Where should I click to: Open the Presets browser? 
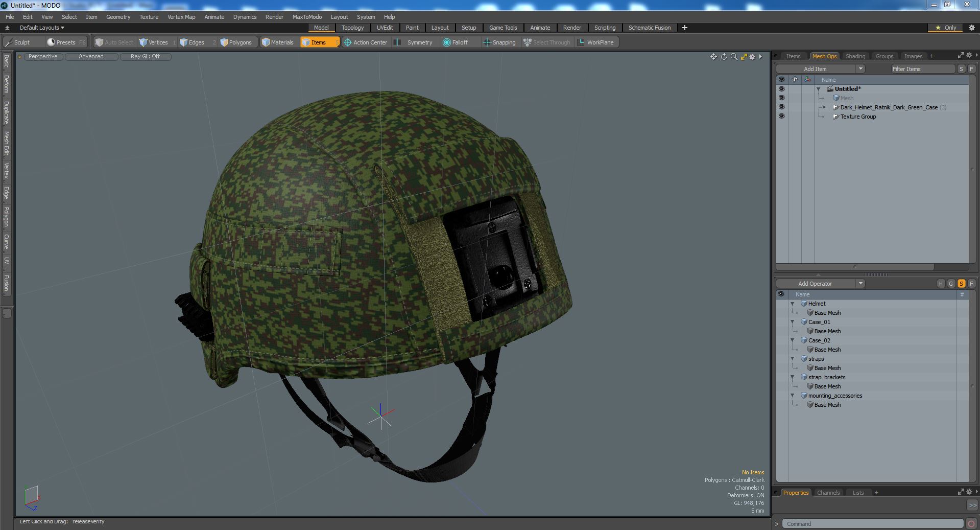(x=66, y=42)
